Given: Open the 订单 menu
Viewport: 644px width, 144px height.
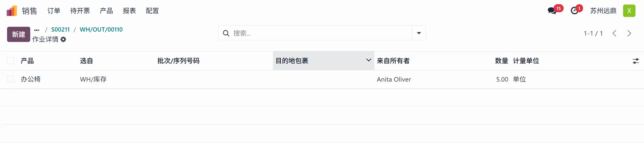Looking at the screenshot, I should 54,11.
